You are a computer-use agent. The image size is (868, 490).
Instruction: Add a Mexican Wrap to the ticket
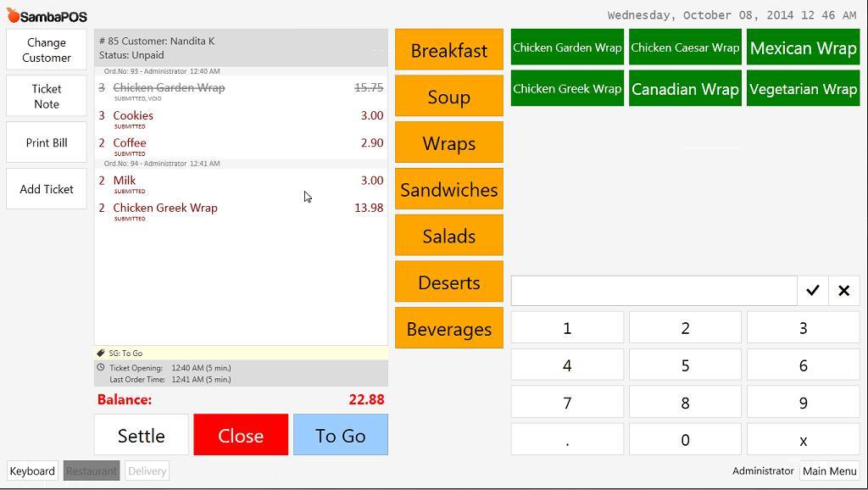(x=803, y=48)
